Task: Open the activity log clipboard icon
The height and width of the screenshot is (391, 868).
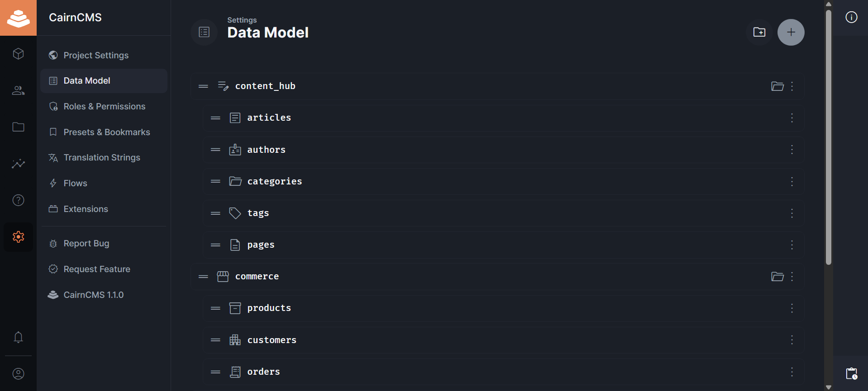Action: (851, 373)
